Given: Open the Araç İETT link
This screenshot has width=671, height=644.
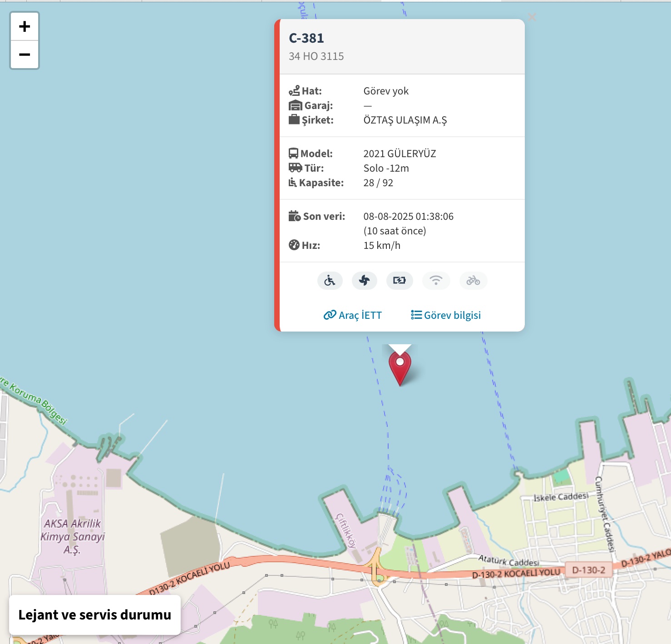Looking at the screenshot, I should pos(353,315).
